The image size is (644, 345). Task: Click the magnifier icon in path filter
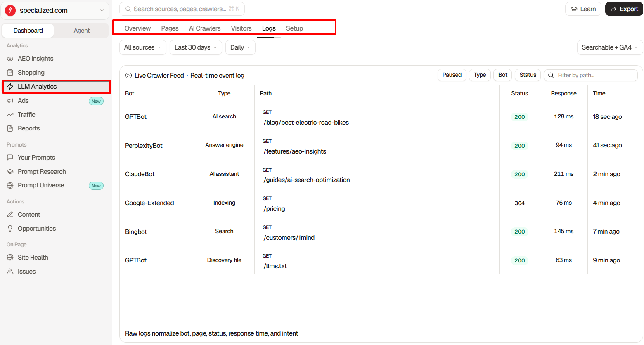551,75
